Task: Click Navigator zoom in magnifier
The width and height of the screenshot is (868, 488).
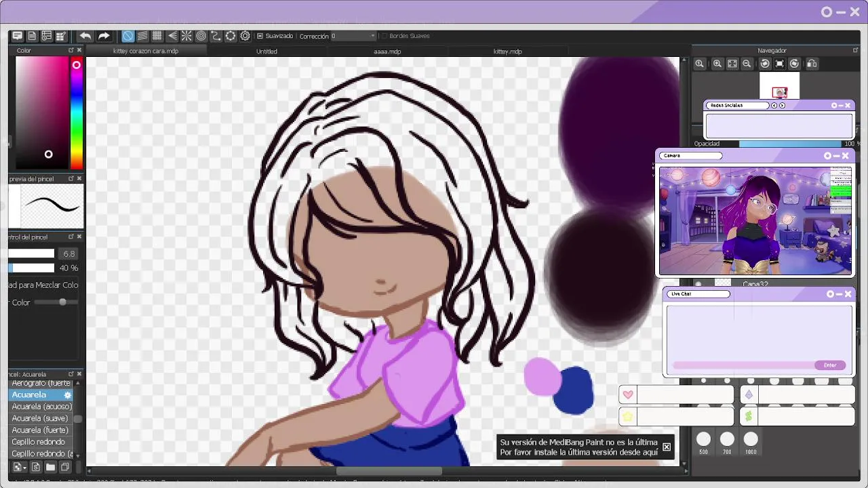Action: pyautogui.click(x=717, y=64)
